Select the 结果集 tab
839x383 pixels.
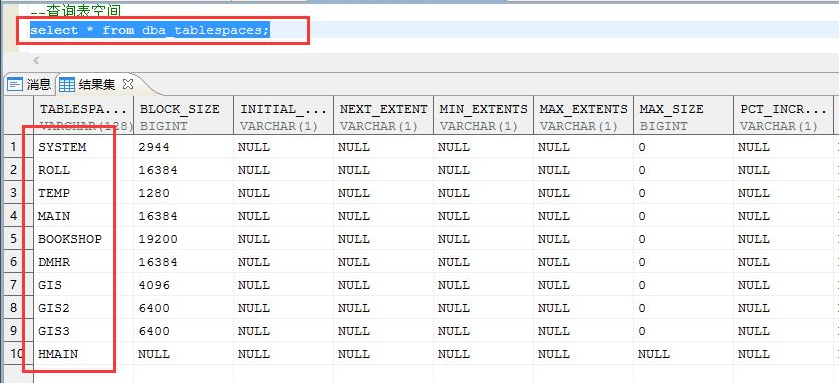[x=97, y=84]
